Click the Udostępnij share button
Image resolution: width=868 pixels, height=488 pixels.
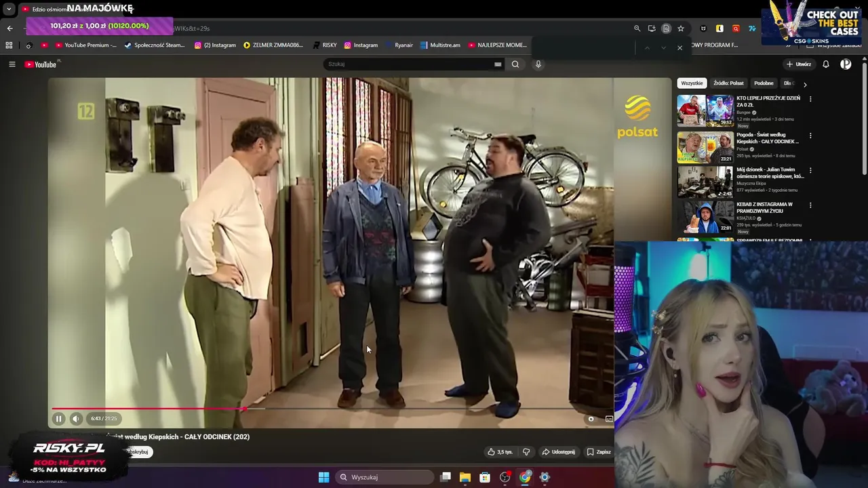pyautogui.click(x=558, y=452)
